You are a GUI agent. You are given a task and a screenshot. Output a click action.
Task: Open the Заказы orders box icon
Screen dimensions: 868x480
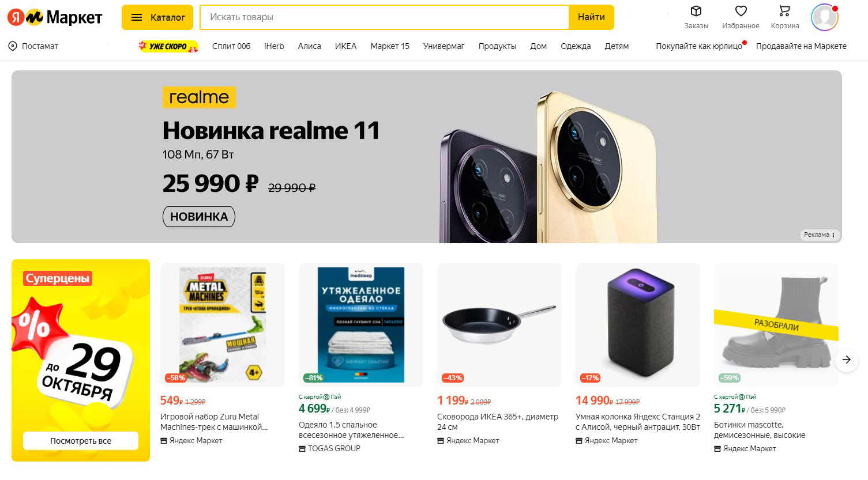696,11
